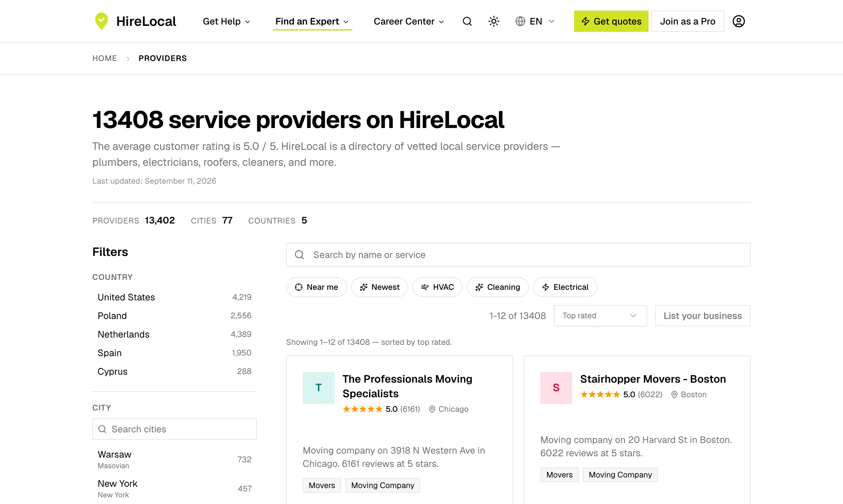Filter by Spain country
This screenshot has width=843, height=504.
174,353
